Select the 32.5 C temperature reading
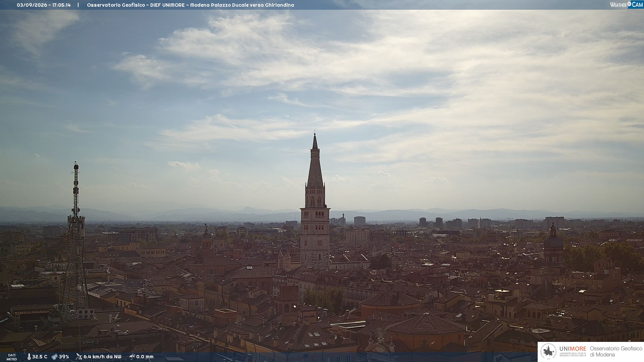 (40, 357)
